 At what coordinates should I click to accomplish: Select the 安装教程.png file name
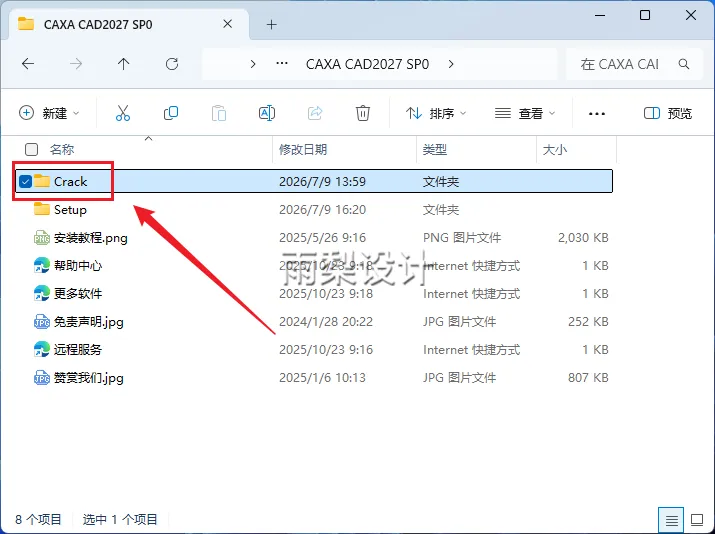click(91, 238)
